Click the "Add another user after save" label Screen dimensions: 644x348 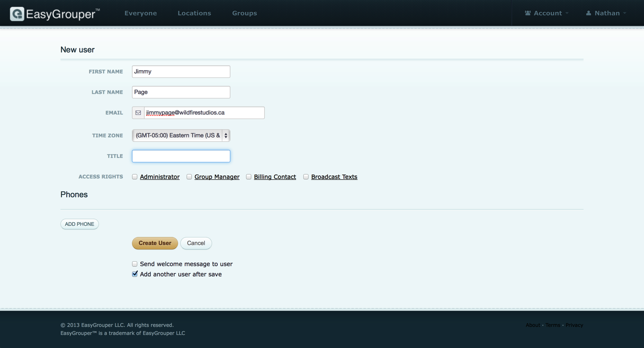coord(181,274)
